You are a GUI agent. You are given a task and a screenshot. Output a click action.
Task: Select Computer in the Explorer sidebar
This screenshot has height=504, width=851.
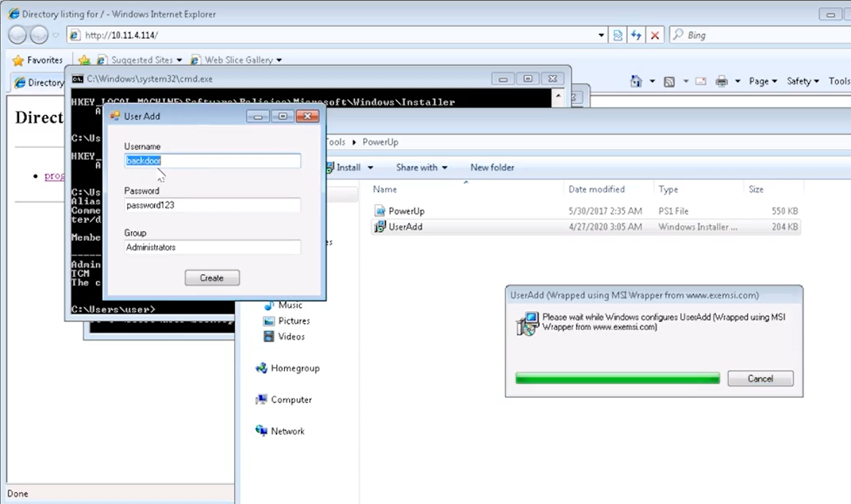coord(291,399)
